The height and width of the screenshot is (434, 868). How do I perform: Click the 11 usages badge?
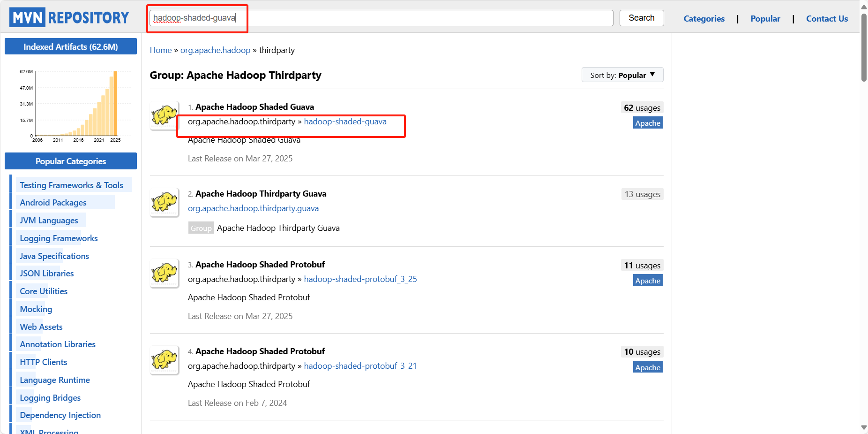tap(642, 266)
